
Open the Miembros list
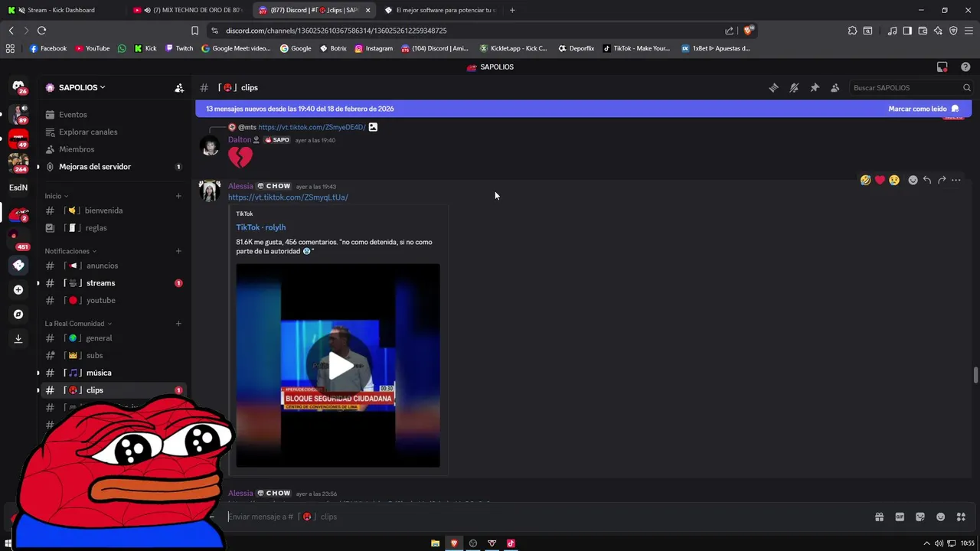coord(113,150)
